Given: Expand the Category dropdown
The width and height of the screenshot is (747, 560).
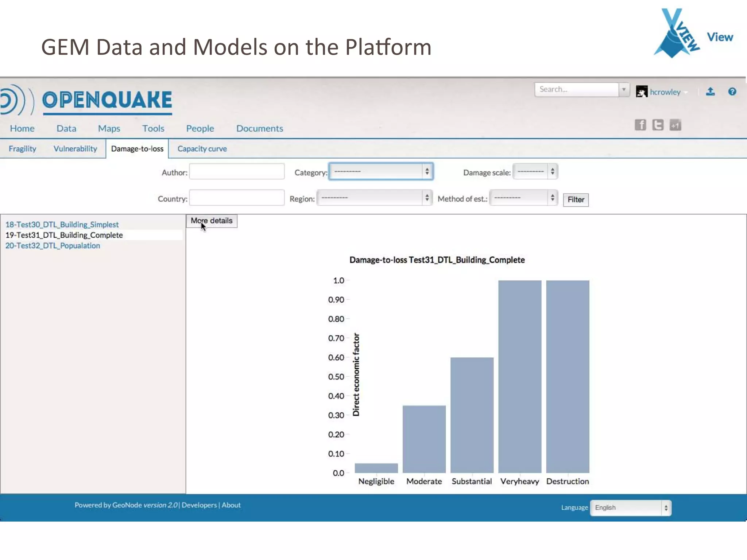Looking at the screenshot, I should pos(381,171).
